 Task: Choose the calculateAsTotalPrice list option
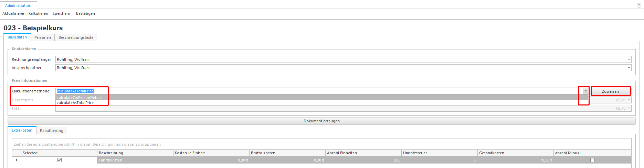pyautogui.click(x=76, y=103)
